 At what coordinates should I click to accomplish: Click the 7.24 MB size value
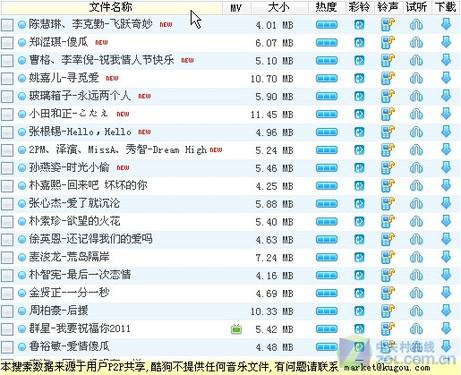coord(274,258)
